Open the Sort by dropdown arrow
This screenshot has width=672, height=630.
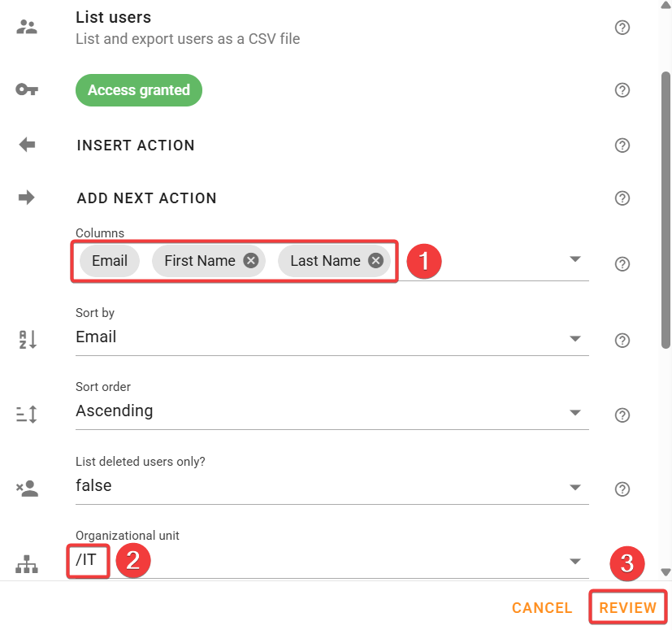[x=574, y=338]
